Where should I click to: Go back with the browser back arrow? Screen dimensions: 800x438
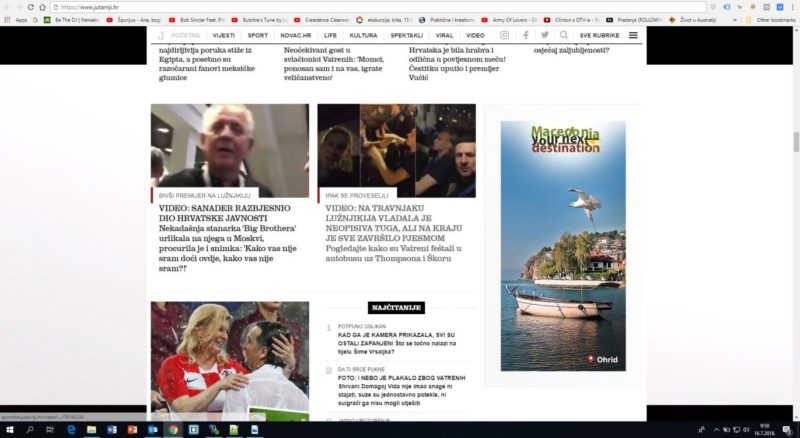pyautogui.click(x=7, y=7)
